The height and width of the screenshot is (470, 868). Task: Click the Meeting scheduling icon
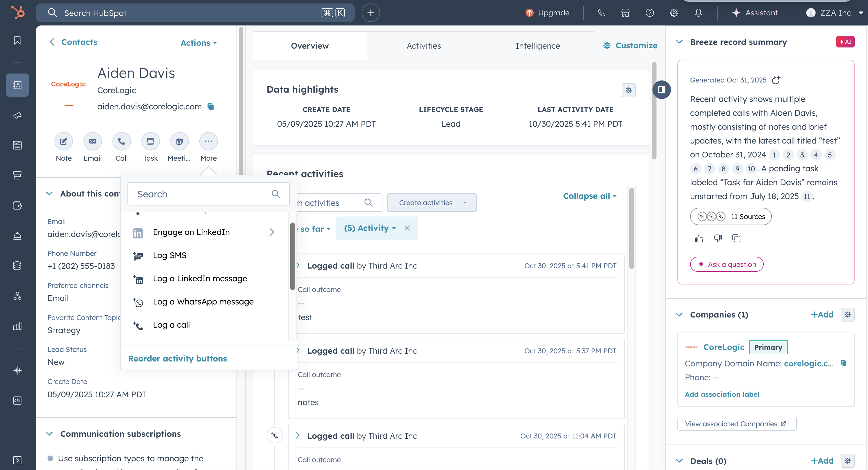tap(179, 142)
